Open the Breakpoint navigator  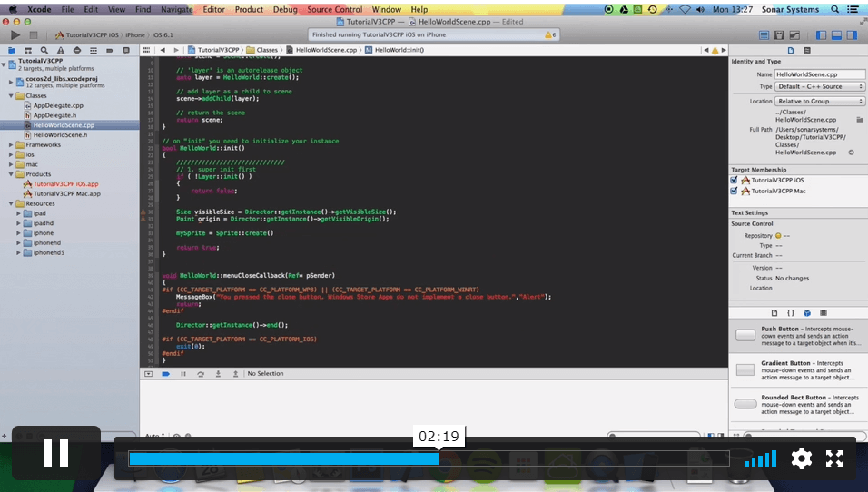coord(110,50)
